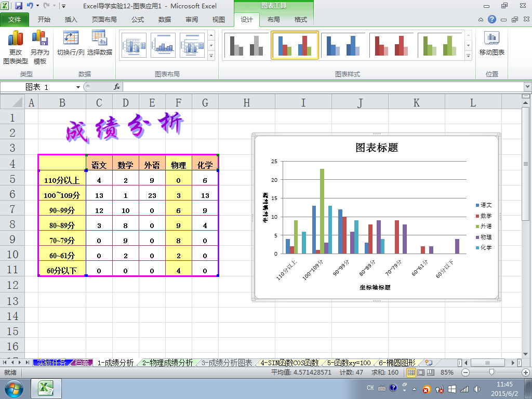532x399 pixels.
Task: Open the chart tools 布局 (Layout) tab
Action: click(273, 20)
